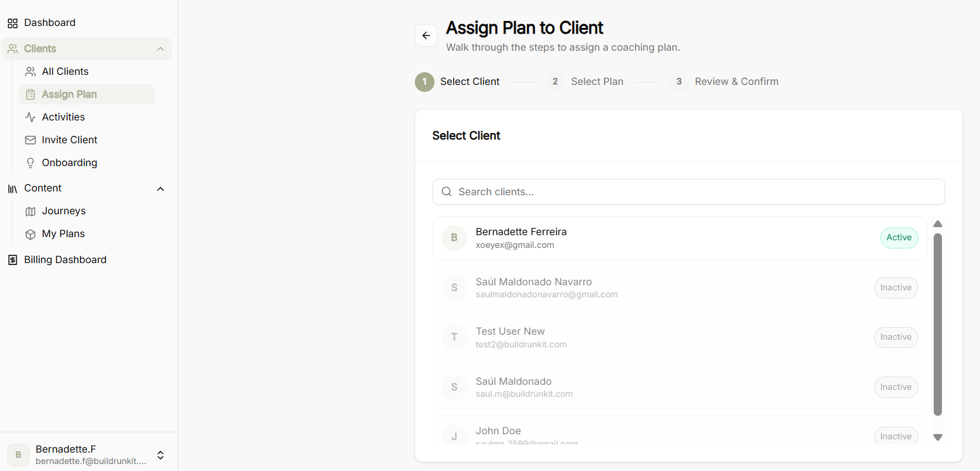Select client Saúl Maldonado Navarro

(679, 288)
